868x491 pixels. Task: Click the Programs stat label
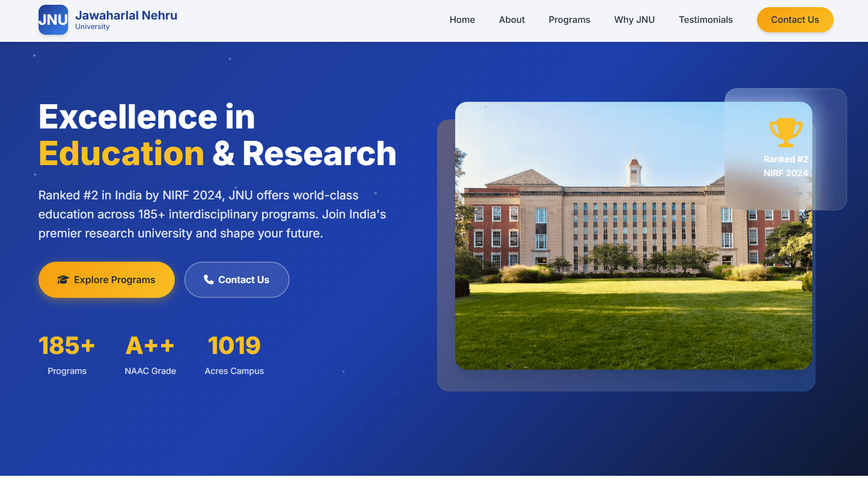67,371
